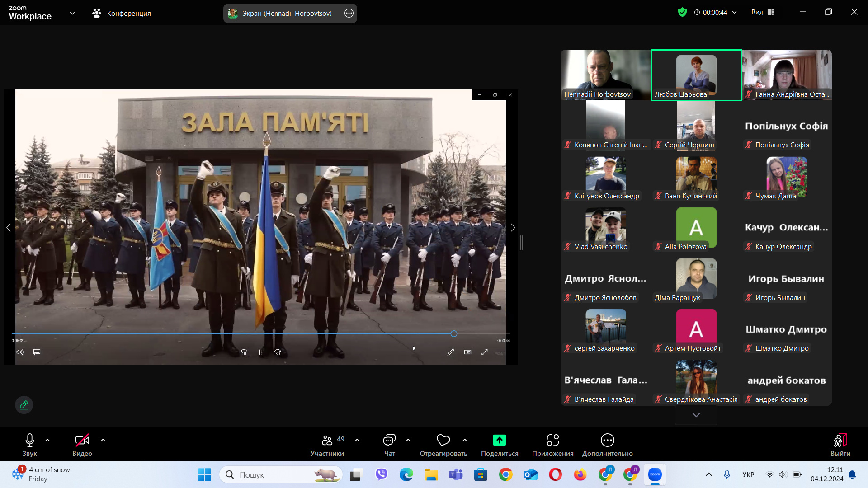868x488 pixels.
Task: Pause the shared video playback
Action: click(261, 352)
